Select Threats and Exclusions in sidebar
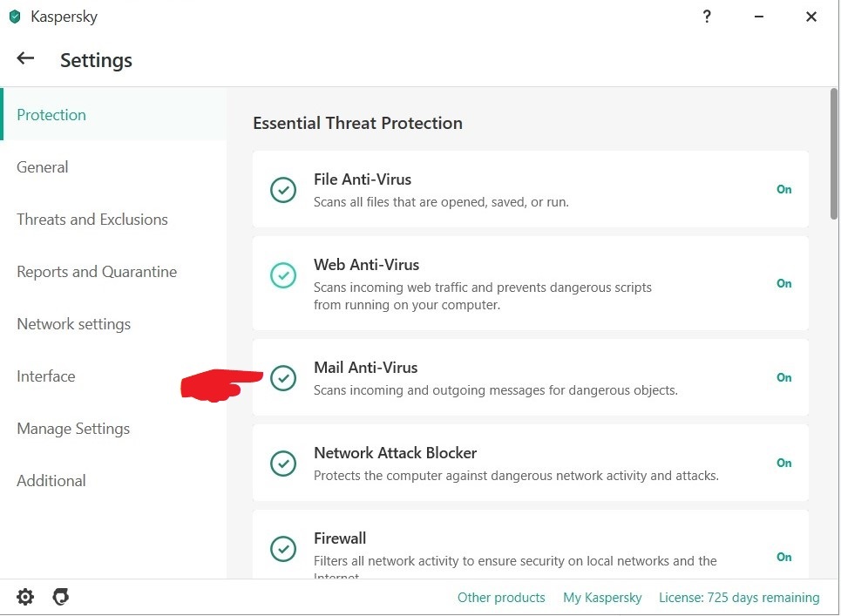 [x=92, y=220]
